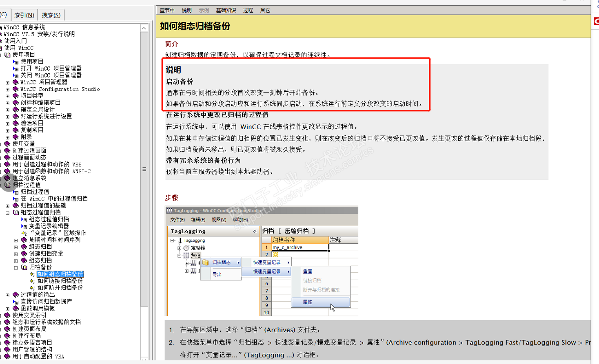This screenshot has height=364, width=599.
Task: Expand the "创建归档变量" node
Action: pyautogui.click(x=16, y=254)
